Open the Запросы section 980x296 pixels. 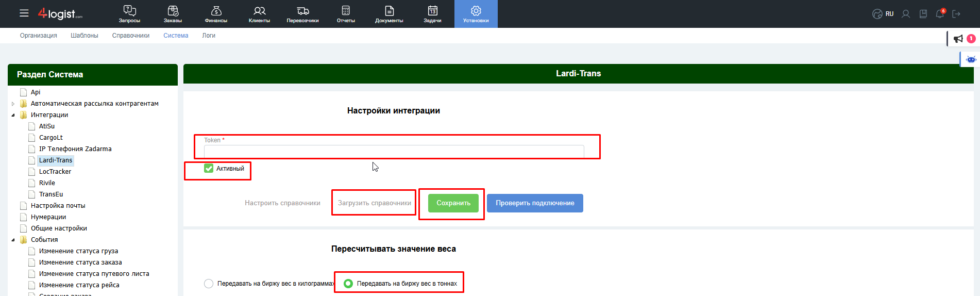(129, 14)
